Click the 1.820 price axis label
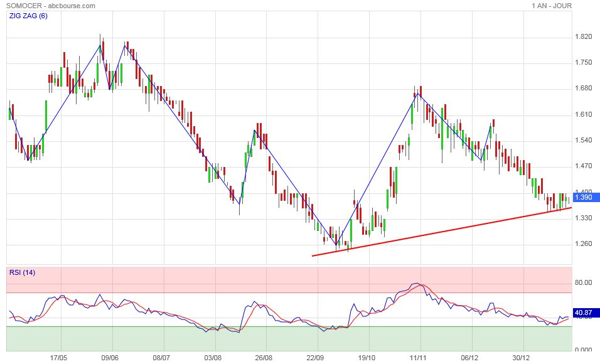600x364 pixels. pyautogui.click(x=584, y=37)
